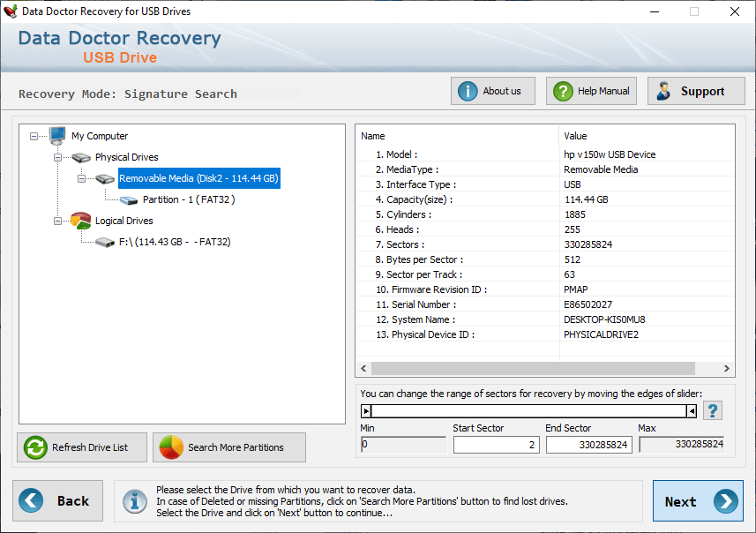Select the '1. Model :' row
The image size is (756, 533).
(x=545, y=154)
